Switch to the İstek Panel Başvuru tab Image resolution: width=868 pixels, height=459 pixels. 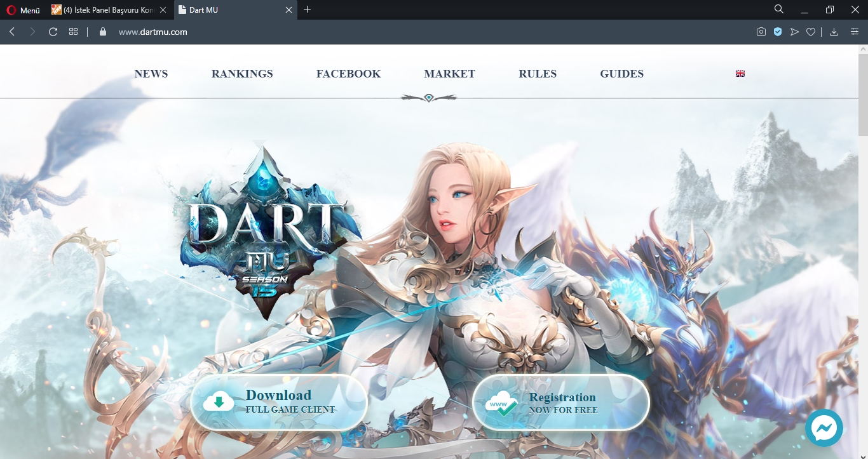[x=109, y=10]
